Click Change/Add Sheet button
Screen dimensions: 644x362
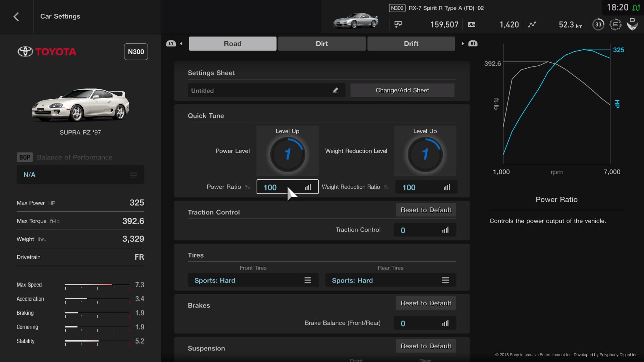pos(402,90)
